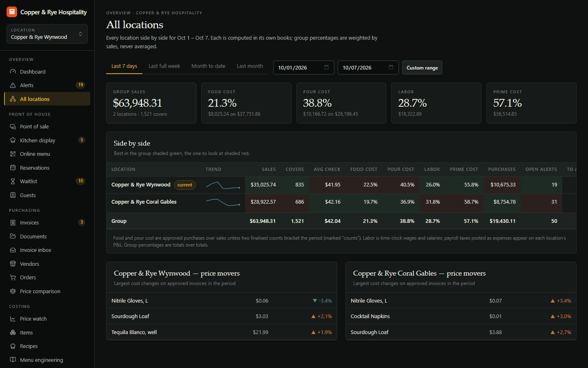The height and width of the screenshot is (368, 588).
Task: Click the Guests contact icon
Action: click(13, 195)
